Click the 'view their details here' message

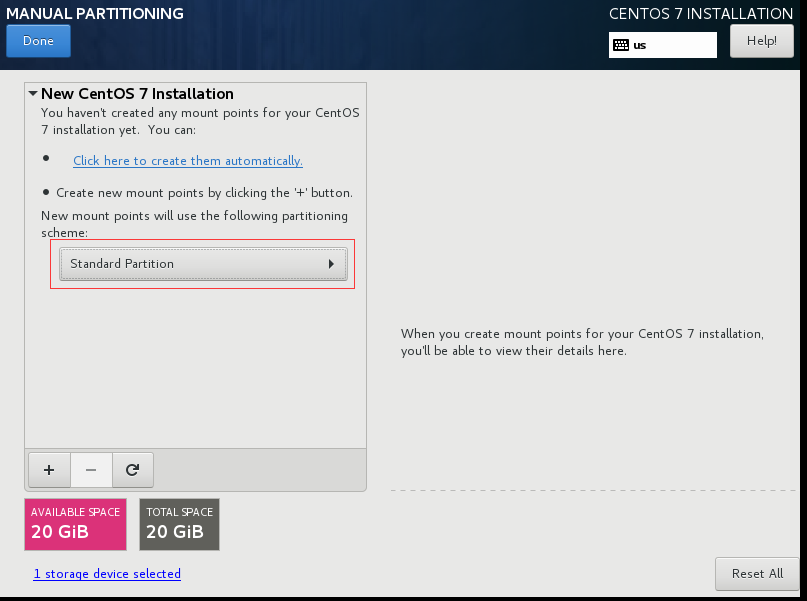pos(582,342)
